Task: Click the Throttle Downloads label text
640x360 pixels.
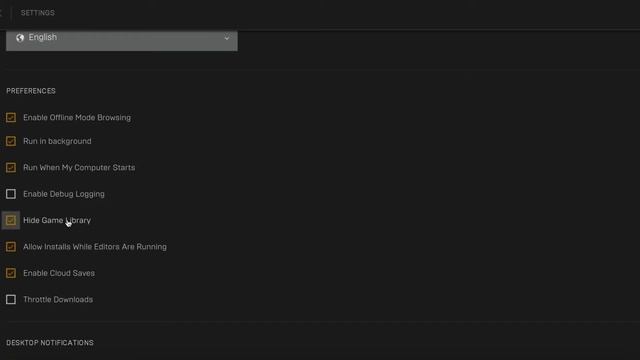Action: pyautogui.click(x=58, y=300)
